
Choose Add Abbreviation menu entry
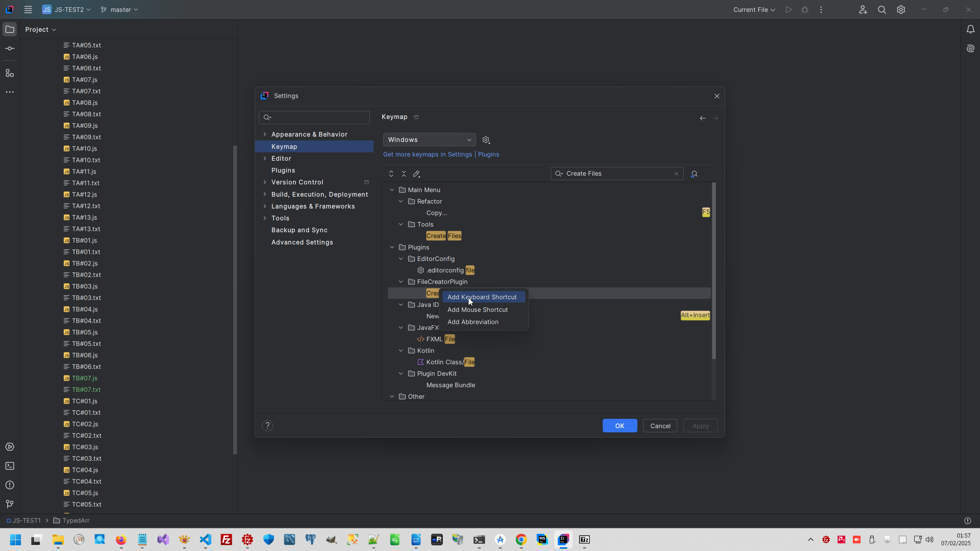click(473, 322)
